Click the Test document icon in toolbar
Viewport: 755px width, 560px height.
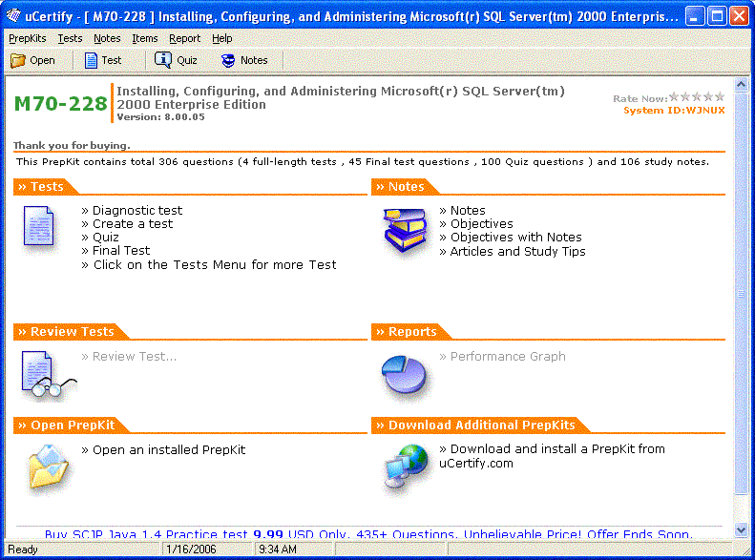coord(91,60)
